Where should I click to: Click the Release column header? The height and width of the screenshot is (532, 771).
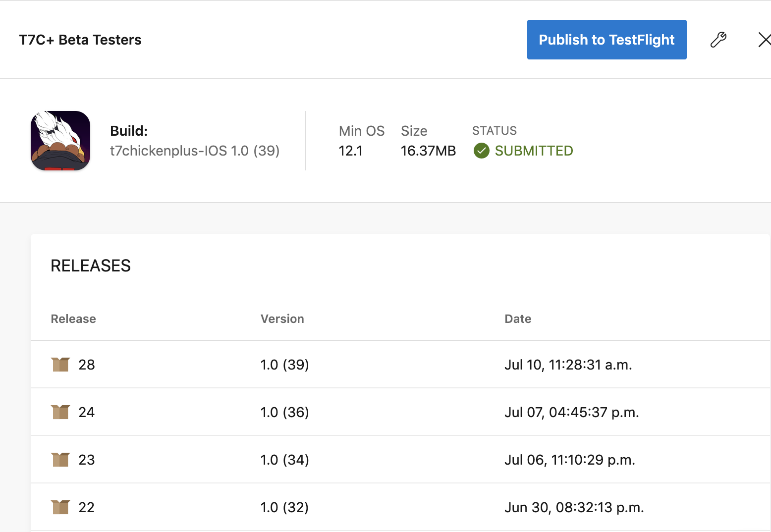(x=73, y=319)
